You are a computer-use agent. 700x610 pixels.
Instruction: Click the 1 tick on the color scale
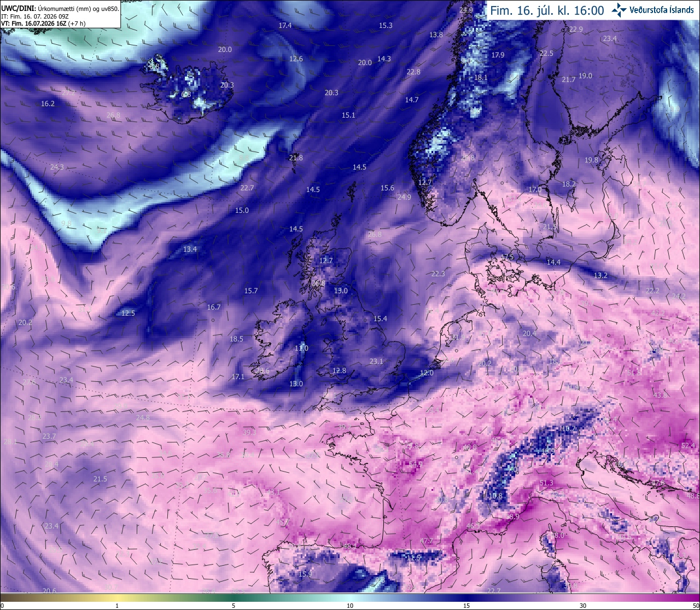[117, 605]
